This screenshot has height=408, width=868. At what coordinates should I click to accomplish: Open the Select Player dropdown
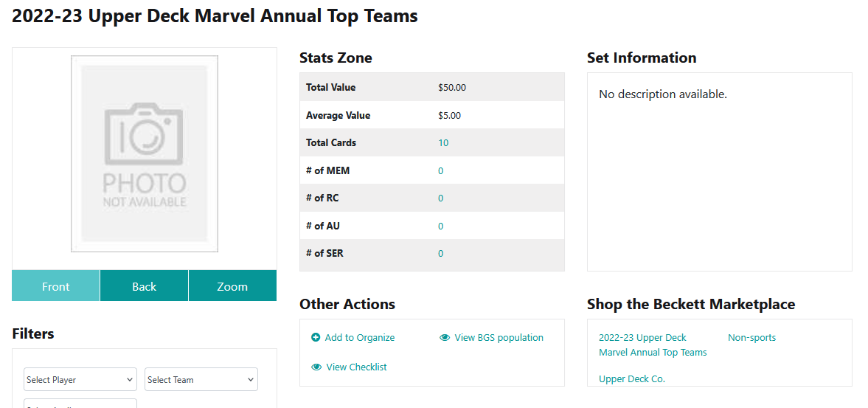pyautogui.click(x=80, y=379)
